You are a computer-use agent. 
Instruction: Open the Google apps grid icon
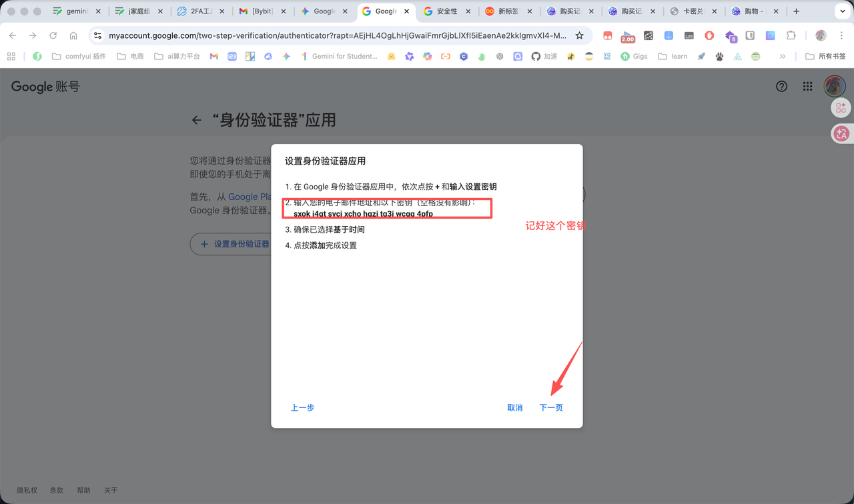[x=807, y=86]
